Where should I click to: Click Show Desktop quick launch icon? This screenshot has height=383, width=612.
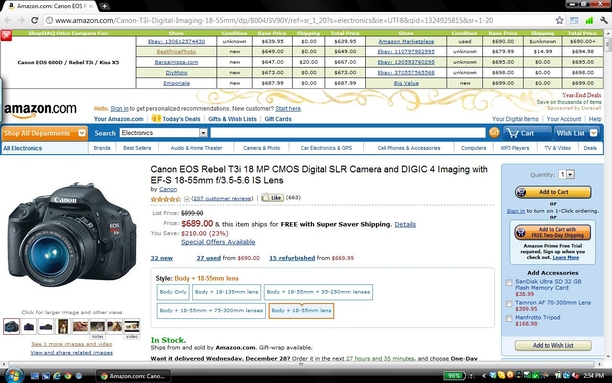coord(35,376)
